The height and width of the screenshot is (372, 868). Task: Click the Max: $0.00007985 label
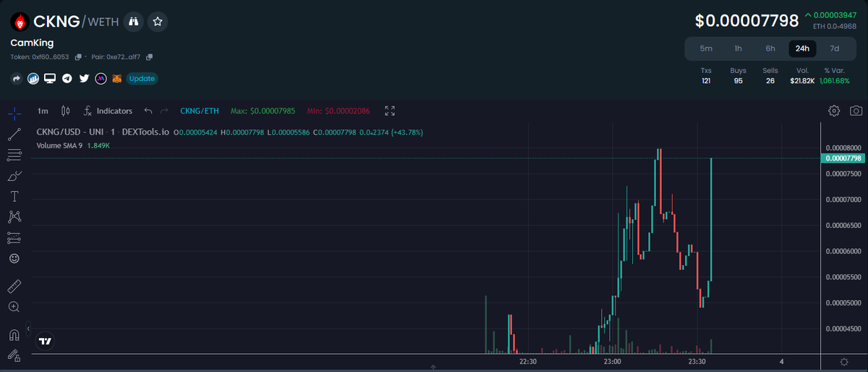(x=263, y=111)
